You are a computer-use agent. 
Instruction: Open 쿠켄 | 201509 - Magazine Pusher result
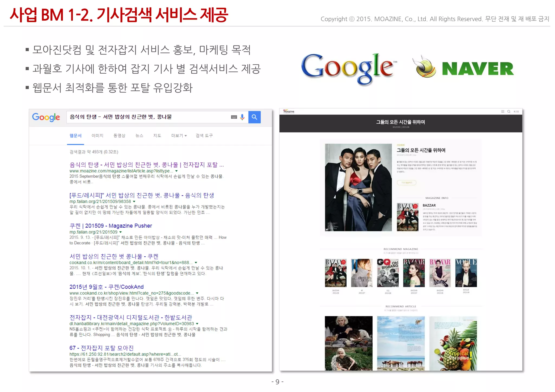pyautogui.click(x=111, y=226)
